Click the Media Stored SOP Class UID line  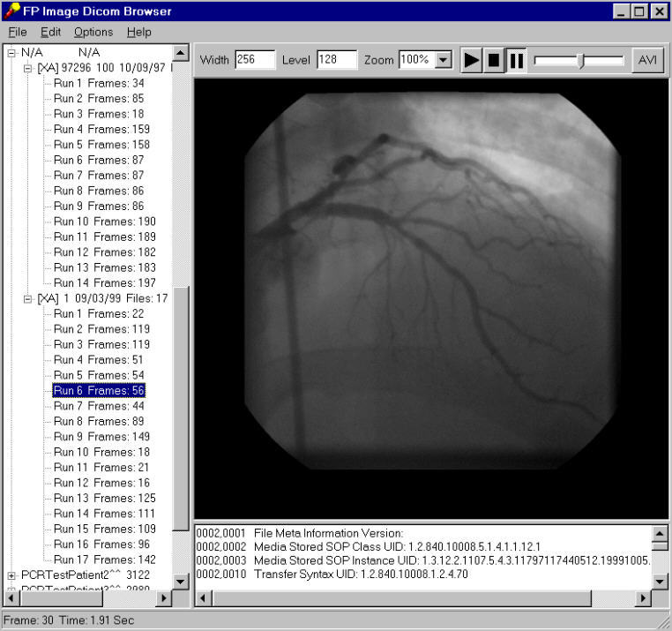pos(368,547)
